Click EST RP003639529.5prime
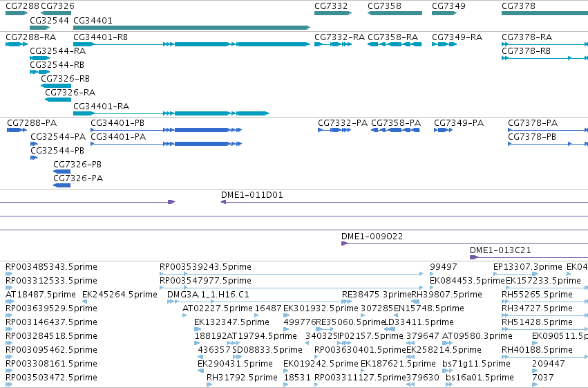588x388 pixels. coord(51,308)
